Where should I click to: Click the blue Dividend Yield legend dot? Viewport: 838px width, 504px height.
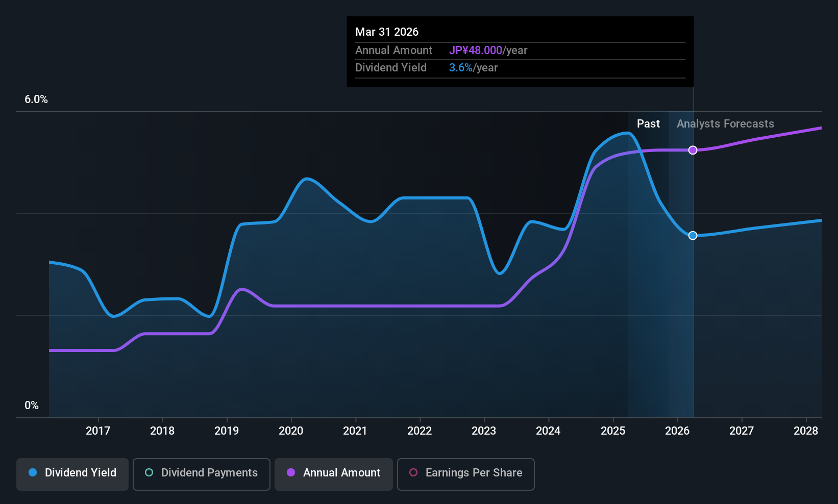32,473
